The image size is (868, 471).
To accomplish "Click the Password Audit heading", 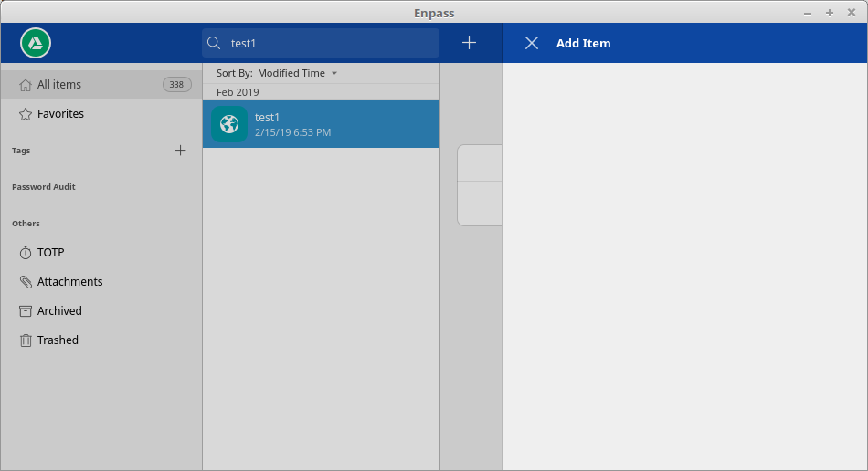I will [x=44, y=187].
